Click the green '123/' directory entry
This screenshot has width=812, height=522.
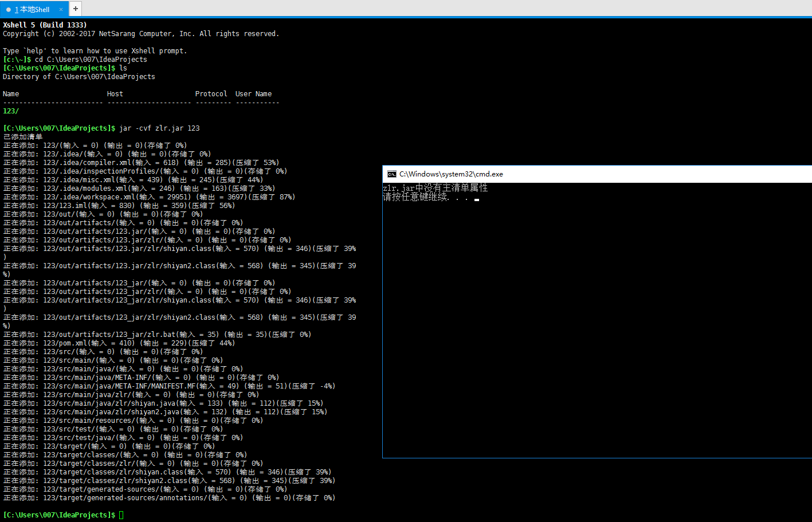11,111
